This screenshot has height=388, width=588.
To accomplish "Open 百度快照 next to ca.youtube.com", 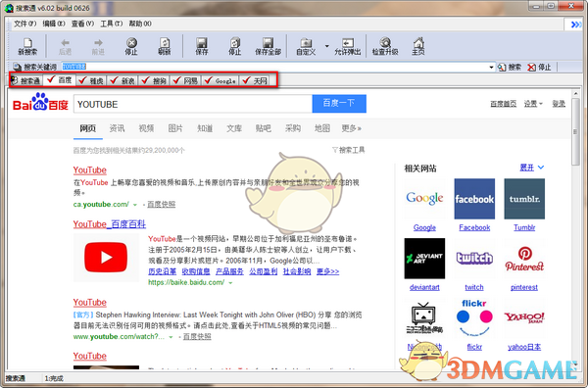I will (162, 205).
